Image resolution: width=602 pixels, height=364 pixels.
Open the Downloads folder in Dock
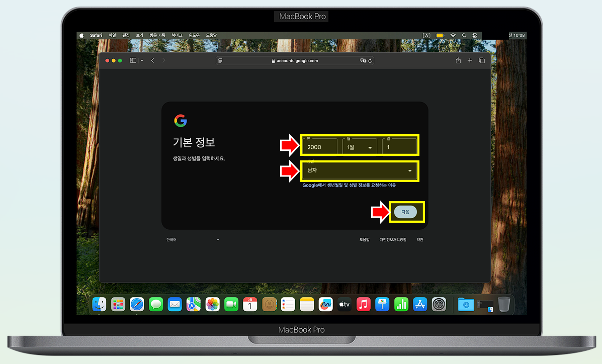[466, 305]
